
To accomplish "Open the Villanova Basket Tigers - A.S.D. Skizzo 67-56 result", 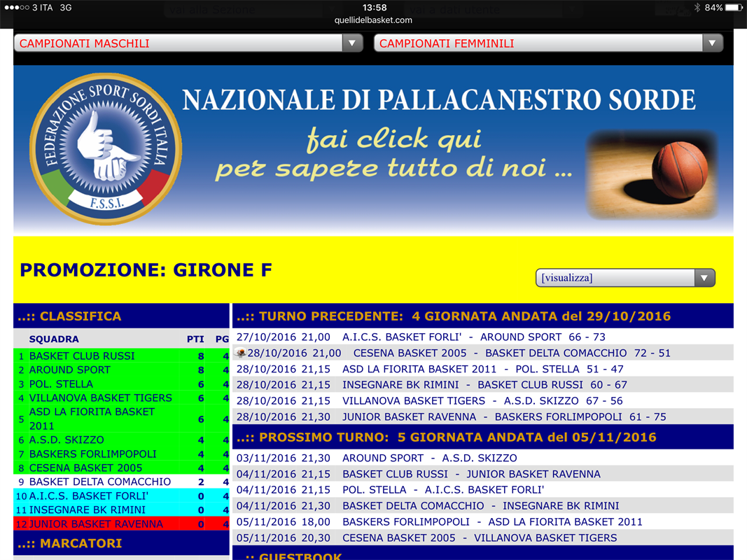I will coord(482,401).
